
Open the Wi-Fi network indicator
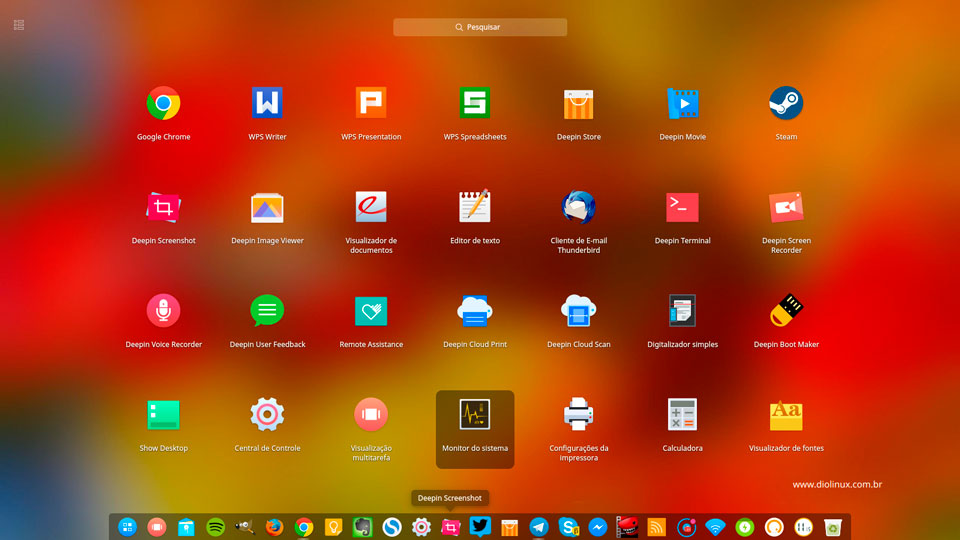(x=715, y=527)
